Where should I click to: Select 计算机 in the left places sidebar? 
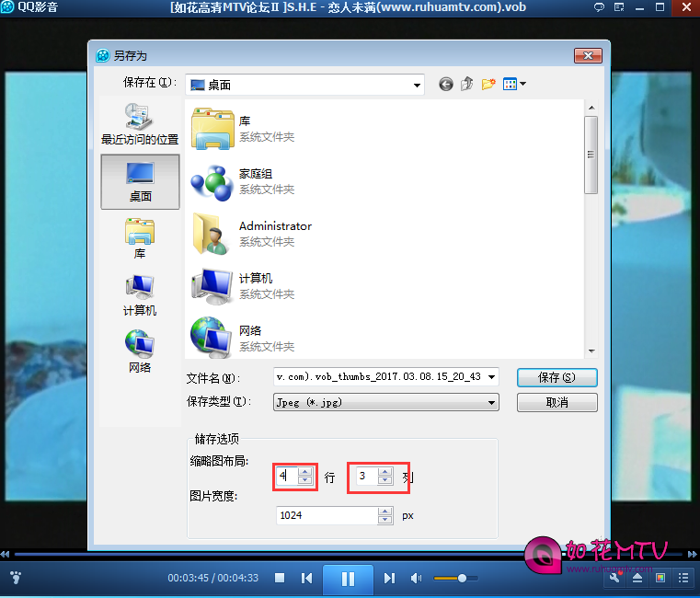coord(140,296)
